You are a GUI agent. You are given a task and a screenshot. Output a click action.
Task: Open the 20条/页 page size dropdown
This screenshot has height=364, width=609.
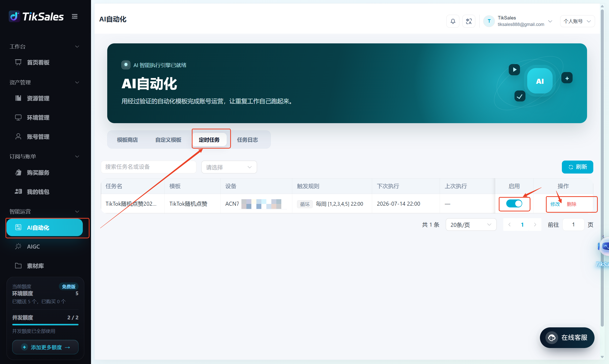point(471,225)
